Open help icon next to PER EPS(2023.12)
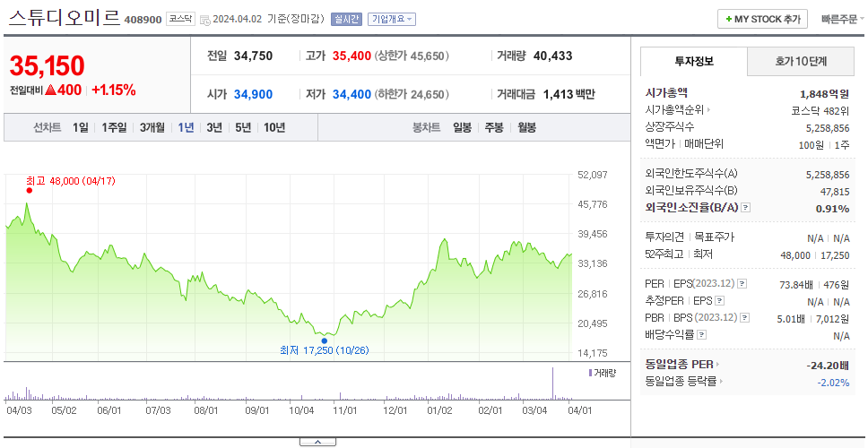 (742, 284)
